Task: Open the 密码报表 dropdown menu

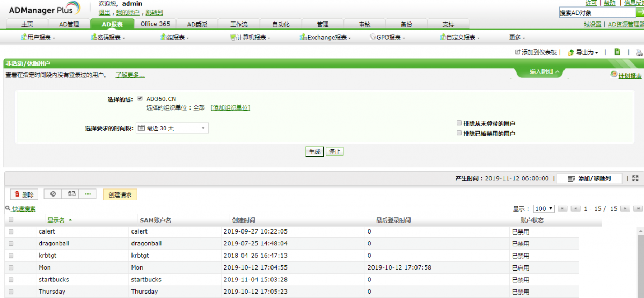Action: click(x=108, y=38)
